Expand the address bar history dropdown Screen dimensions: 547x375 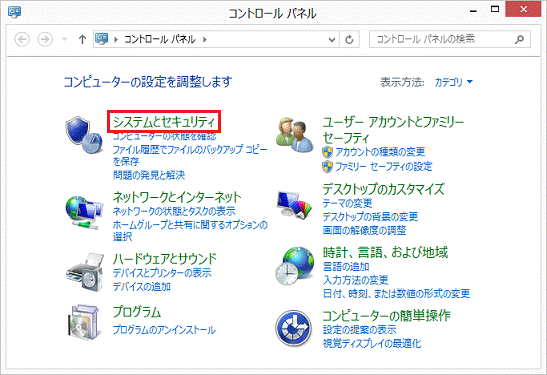332,40
